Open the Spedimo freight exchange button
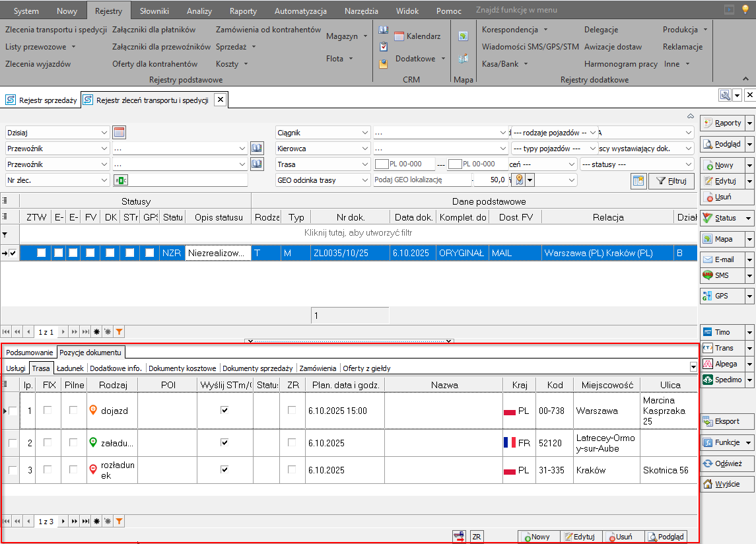756x544 pixels. (x=721, y=380)
